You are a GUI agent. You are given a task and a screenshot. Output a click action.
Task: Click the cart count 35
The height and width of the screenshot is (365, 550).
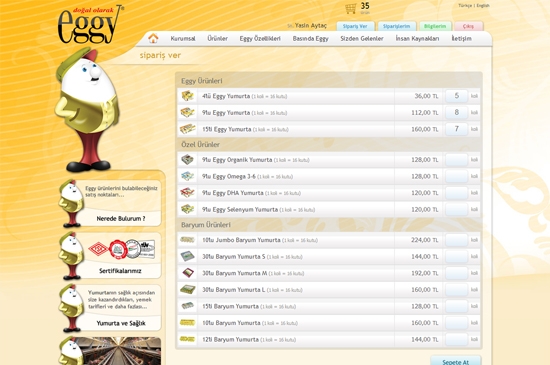(365, 6)
